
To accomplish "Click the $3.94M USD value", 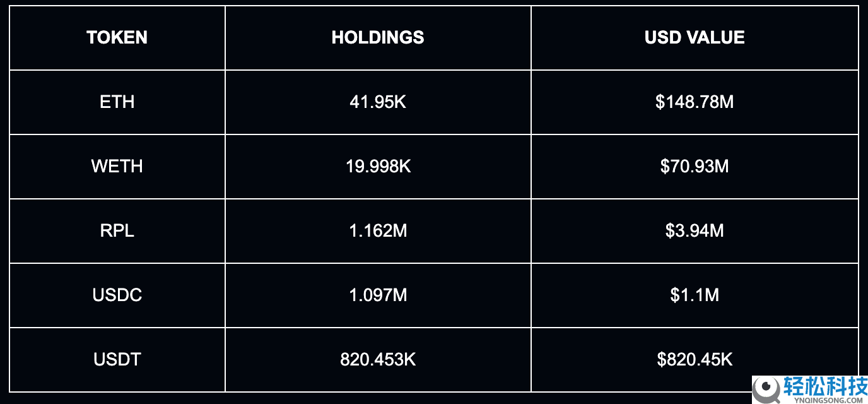I will click(695, 231).
